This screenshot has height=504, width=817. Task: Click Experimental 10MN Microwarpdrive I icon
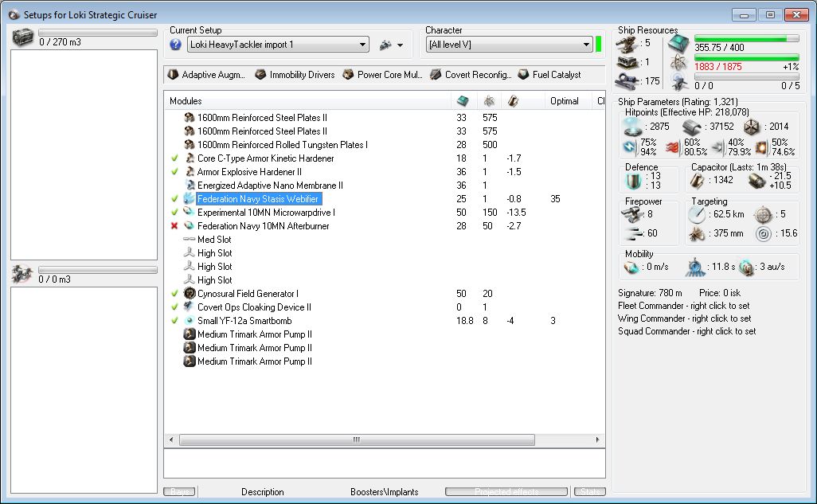coord(190,212)
